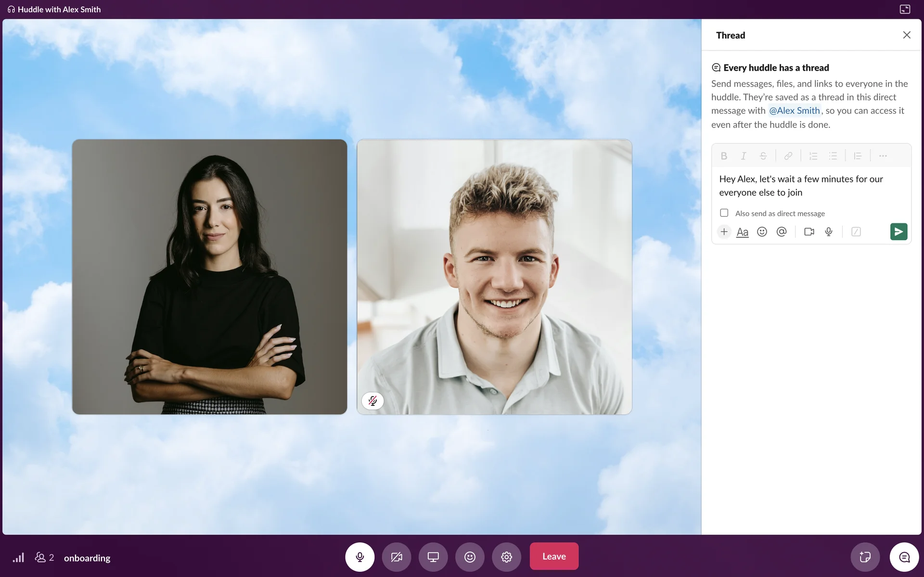This screenshot has height=577, width=924.
Task: Leave the huddle
Action: (554, 556)
